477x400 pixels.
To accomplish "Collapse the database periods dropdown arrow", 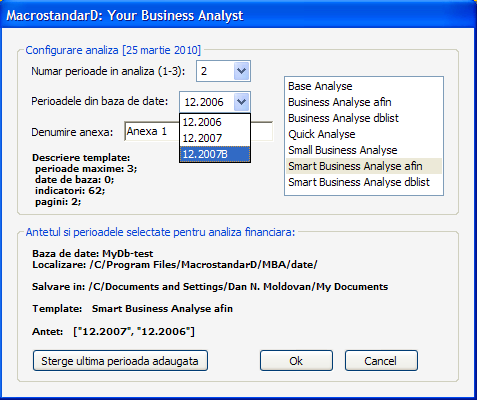I will [241, 102].
